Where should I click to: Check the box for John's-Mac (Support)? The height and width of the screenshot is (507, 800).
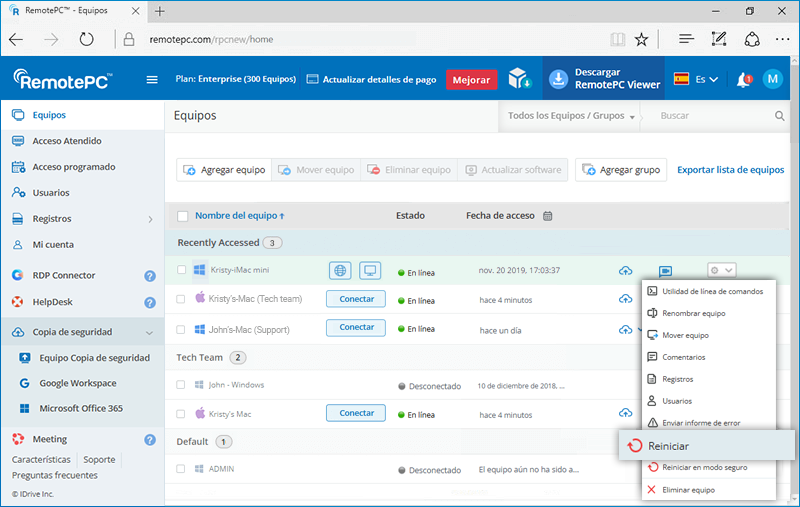(x=182, y=328)
